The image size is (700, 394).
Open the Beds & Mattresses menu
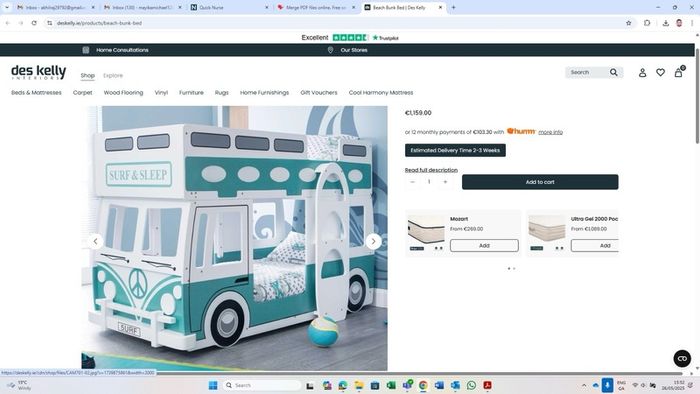tap(36, 93)
